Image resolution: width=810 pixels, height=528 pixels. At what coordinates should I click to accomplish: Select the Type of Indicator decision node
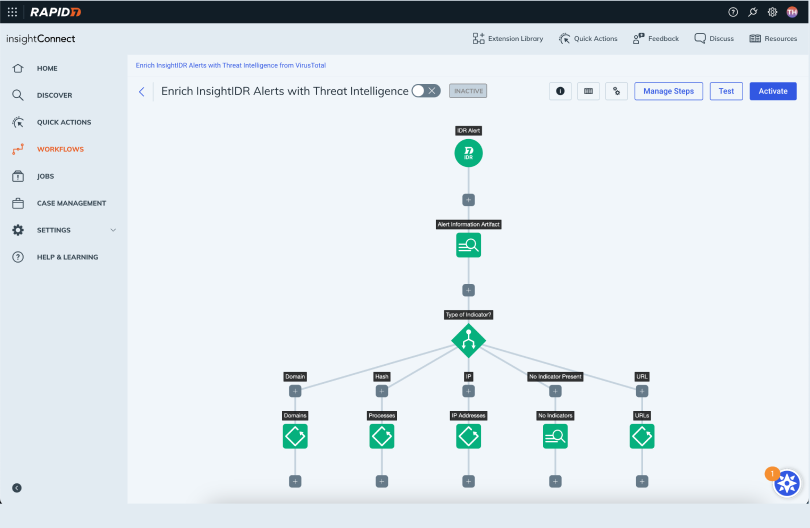pyautogui.click(x=469, y=340)
